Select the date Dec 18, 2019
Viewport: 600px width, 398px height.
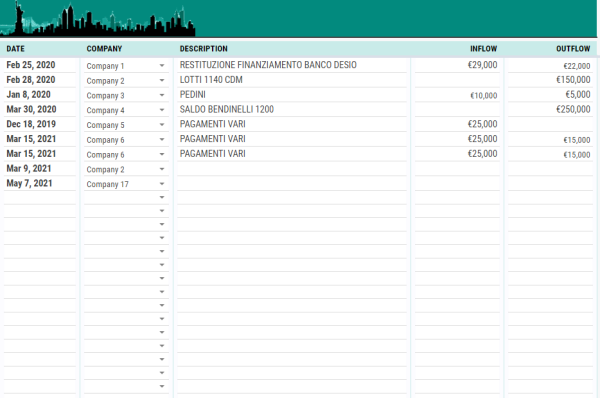click(x=31, y=124)
